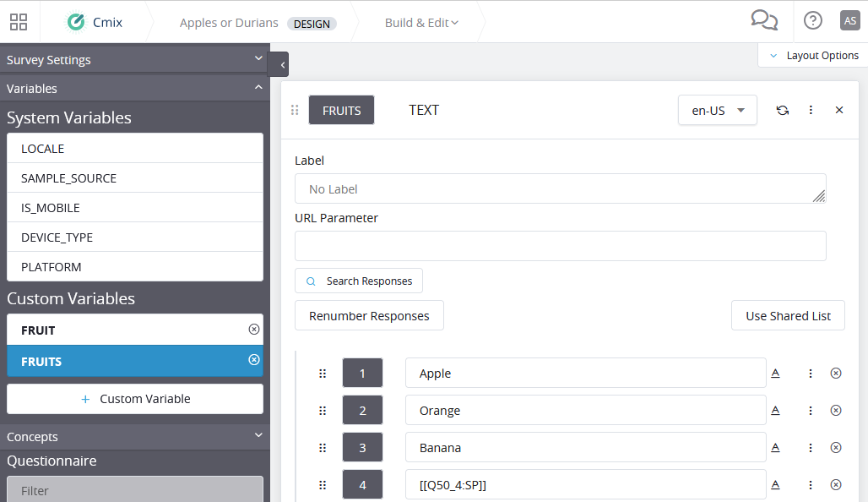
Task: Click the refresh icon beside en-US
Action: 782,110
